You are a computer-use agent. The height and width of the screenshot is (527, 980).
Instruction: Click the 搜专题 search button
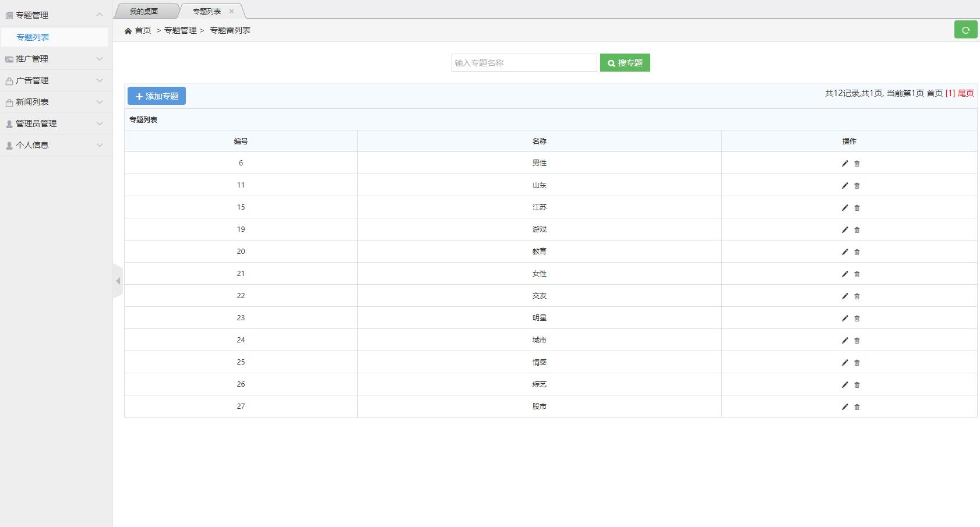[x=625, y=63]
